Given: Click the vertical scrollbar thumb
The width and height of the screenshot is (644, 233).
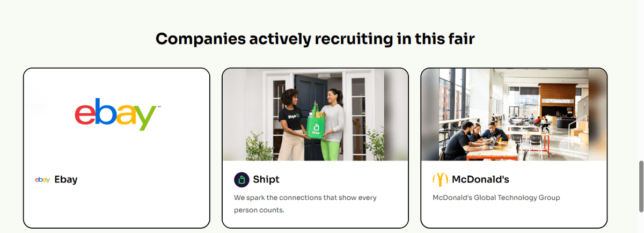Looking at the screenshot, I should 639,187.
